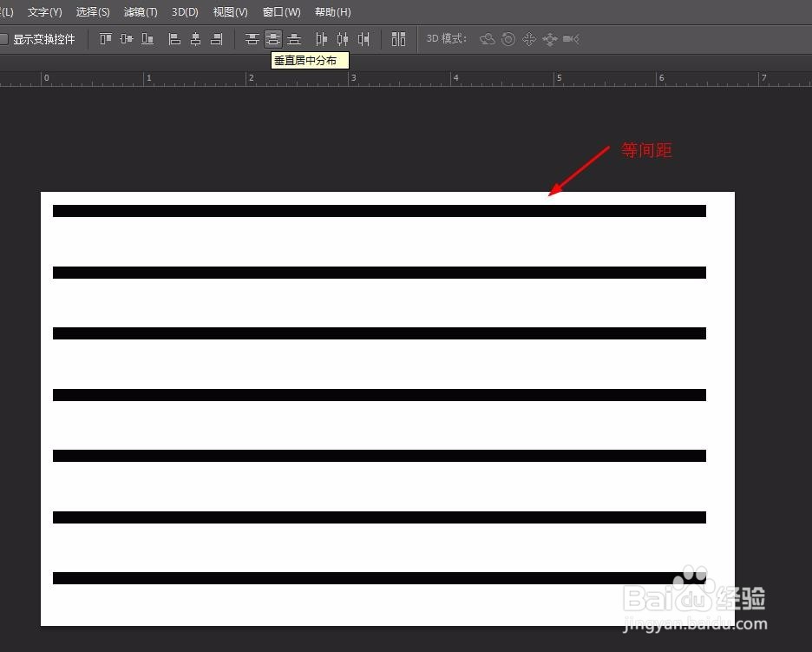Open the 窗口(W) menu
This screenshot has height=652, width=812.
point(282,12)
